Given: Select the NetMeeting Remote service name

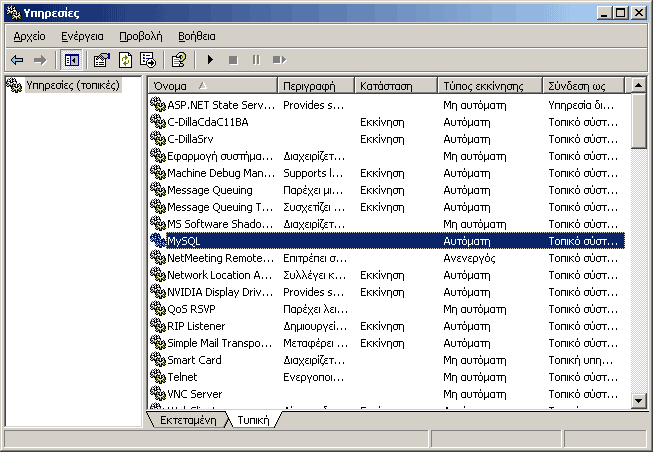Looking at the screenshot, I should tap(220, 258).
